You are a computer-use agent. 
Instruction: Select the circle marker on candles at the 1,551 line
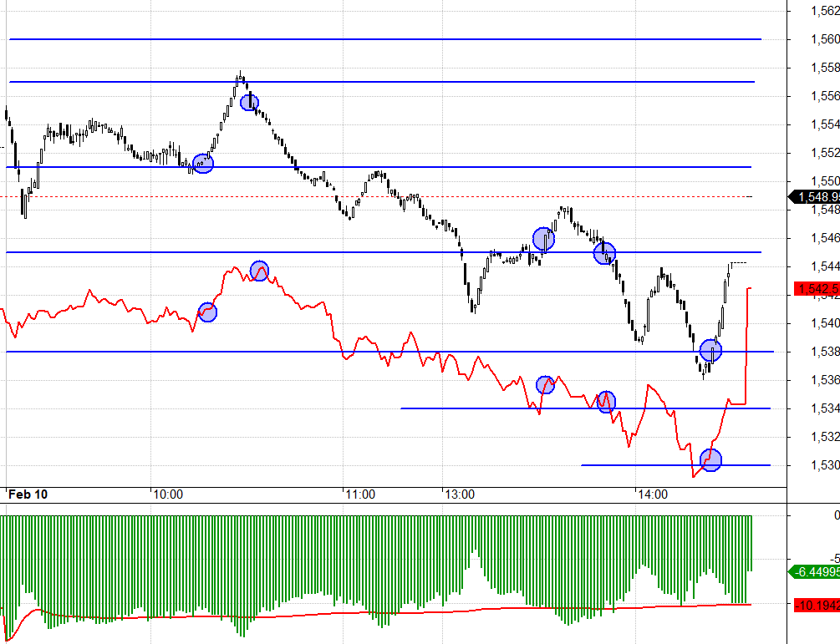[x=203, y=163]
